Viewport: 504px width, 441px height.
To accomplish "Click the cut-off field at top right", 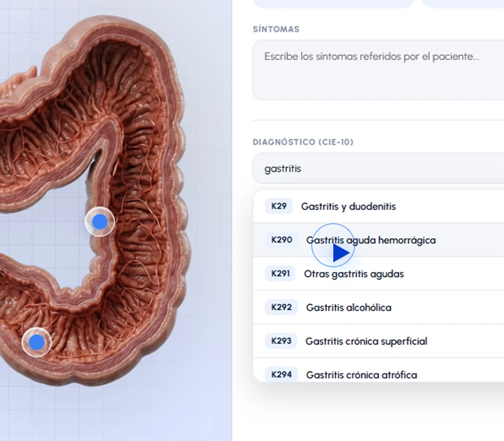I will (463, 3).
